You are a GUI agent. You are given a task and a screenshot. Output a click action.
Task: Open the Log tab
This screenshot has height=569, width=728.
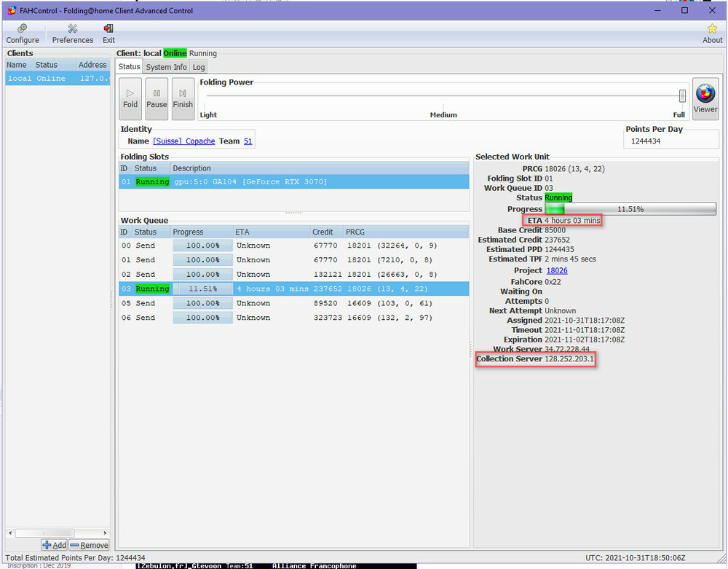click(199, 67)
